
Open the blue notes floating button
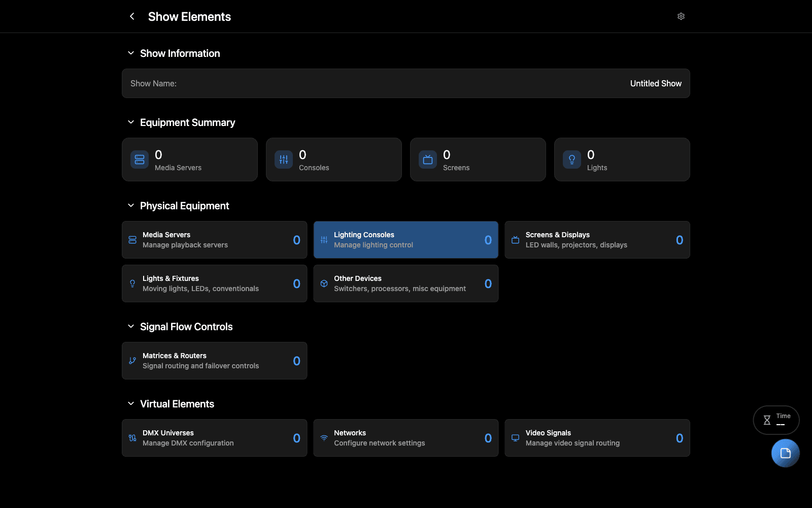785,453
